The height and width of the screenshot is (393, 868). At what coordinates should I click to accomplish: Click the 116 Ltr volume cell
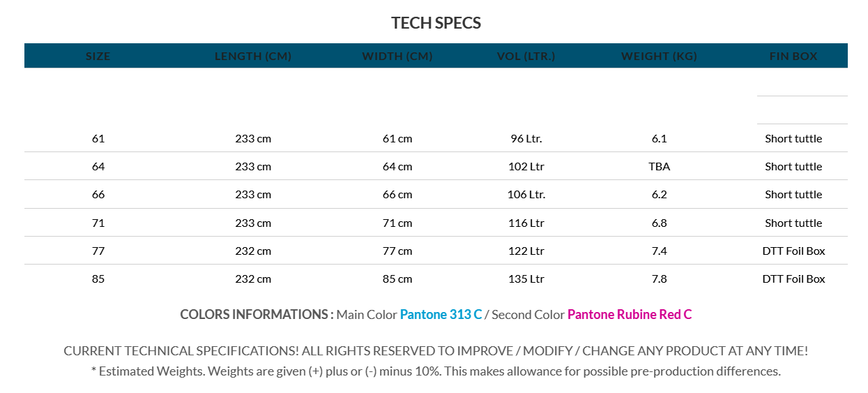tap(526, 223)
